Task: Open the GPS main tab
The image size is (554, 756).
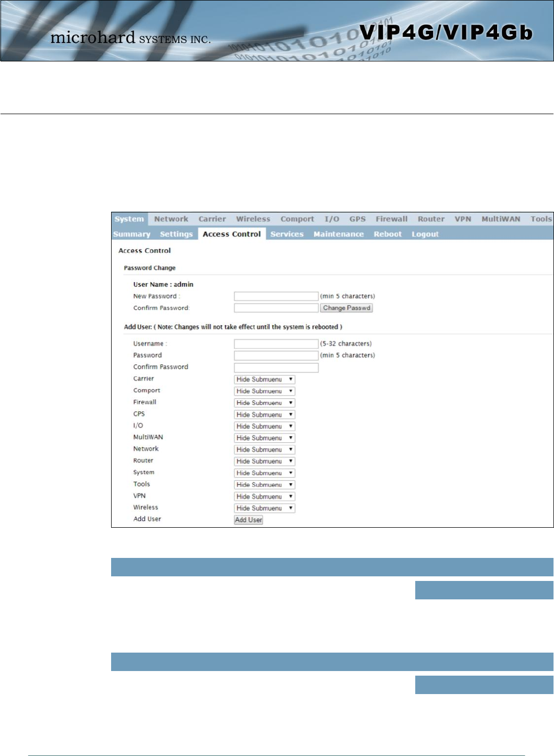Action: point(357,219)
